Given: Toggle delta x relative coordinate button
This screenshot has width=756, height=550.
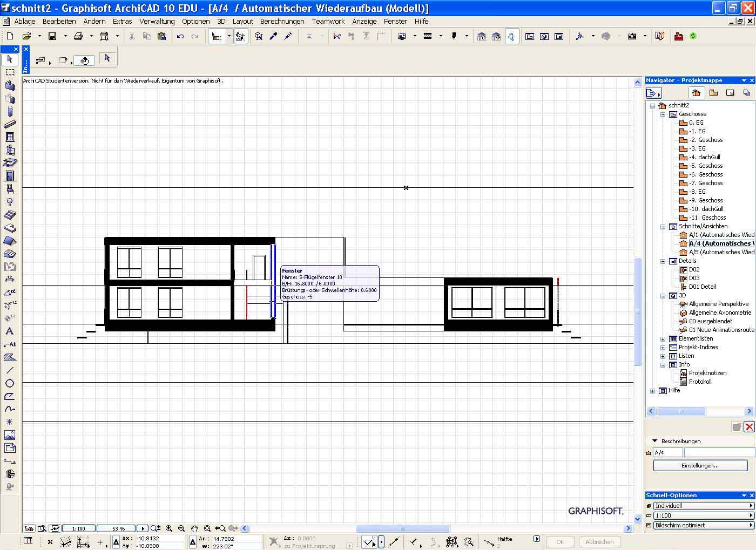Looking at the screenshot, I should point(116,542).
